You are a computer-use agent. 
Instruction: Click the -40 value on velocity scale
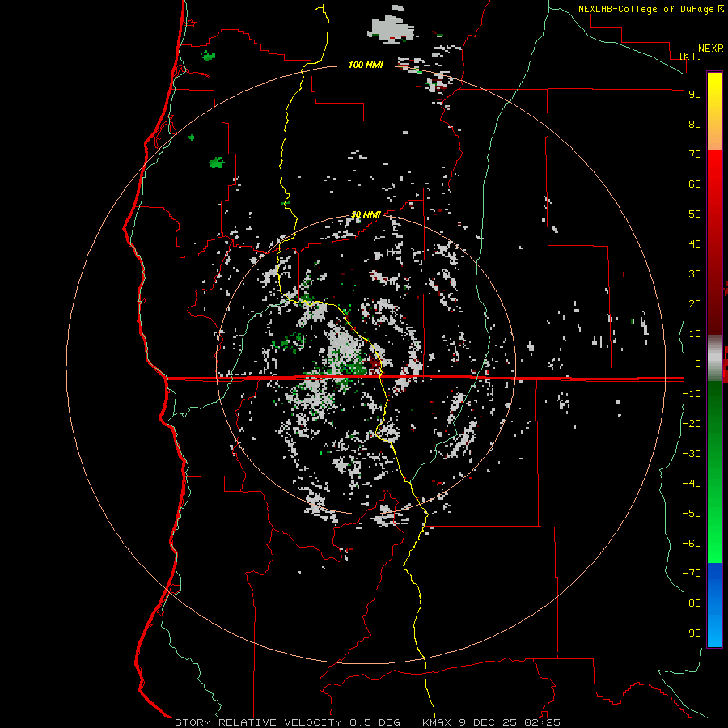[692, 484]
